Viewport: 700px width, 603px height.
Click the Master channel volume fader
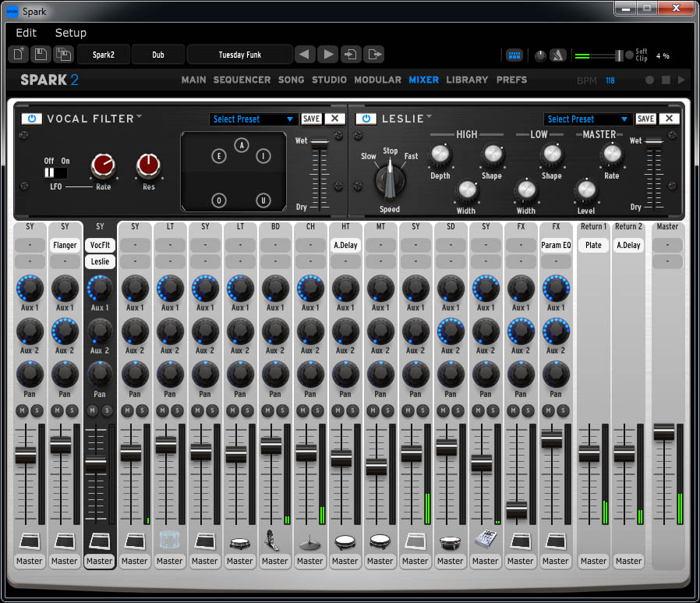pos(663,432)
